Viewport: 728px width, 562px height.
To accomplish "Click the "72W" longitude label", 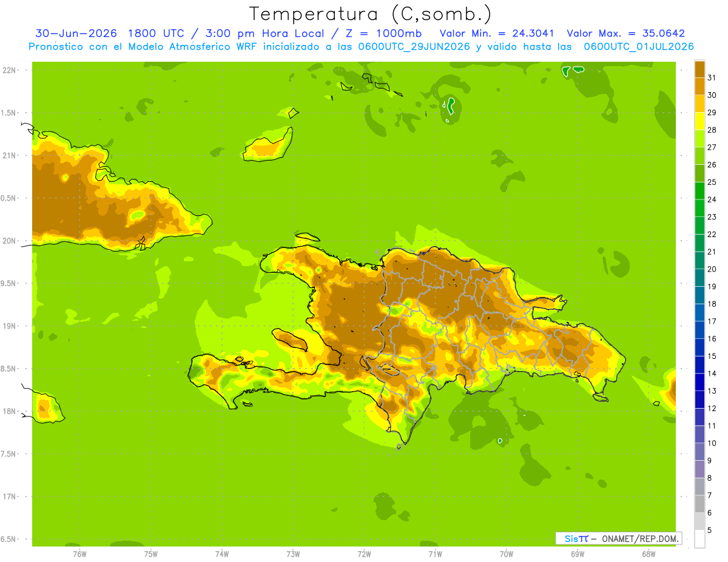I will tap(364, 554).
